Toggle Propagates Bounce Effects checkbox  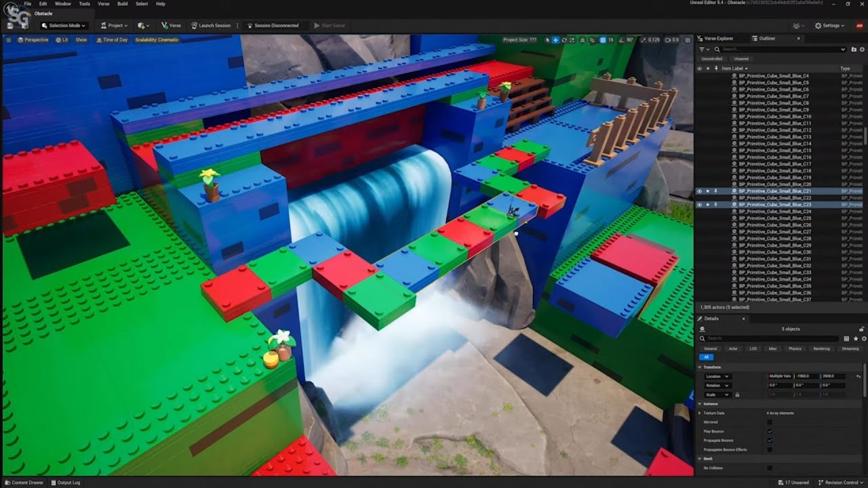[x=770, y=449]
